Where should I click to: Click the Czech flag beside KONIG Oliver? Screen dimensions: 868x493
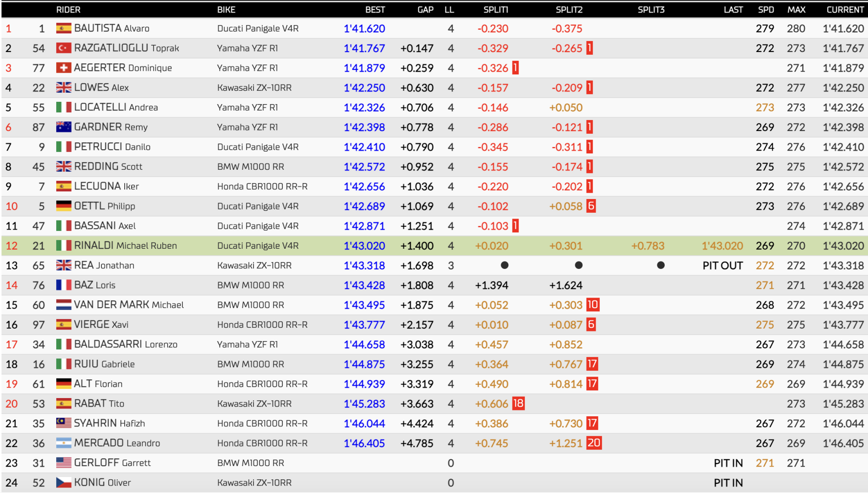(x=64, y=483)
